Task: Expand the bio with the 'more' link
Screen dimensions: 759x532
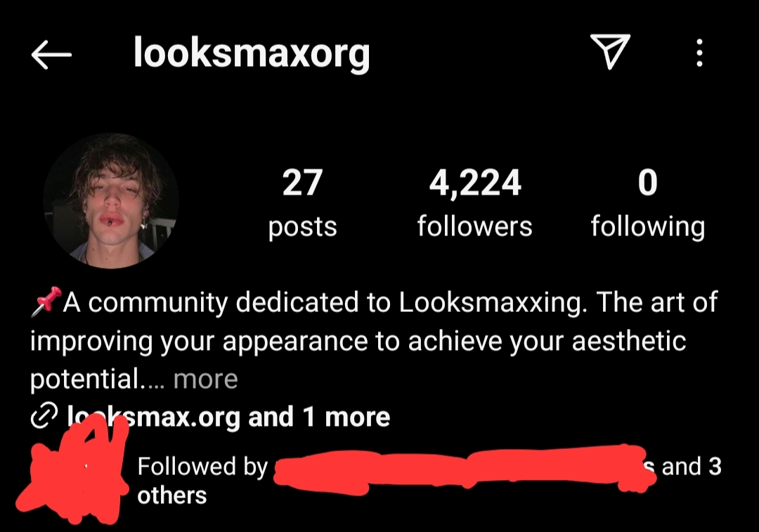Action: coord(206,379)
